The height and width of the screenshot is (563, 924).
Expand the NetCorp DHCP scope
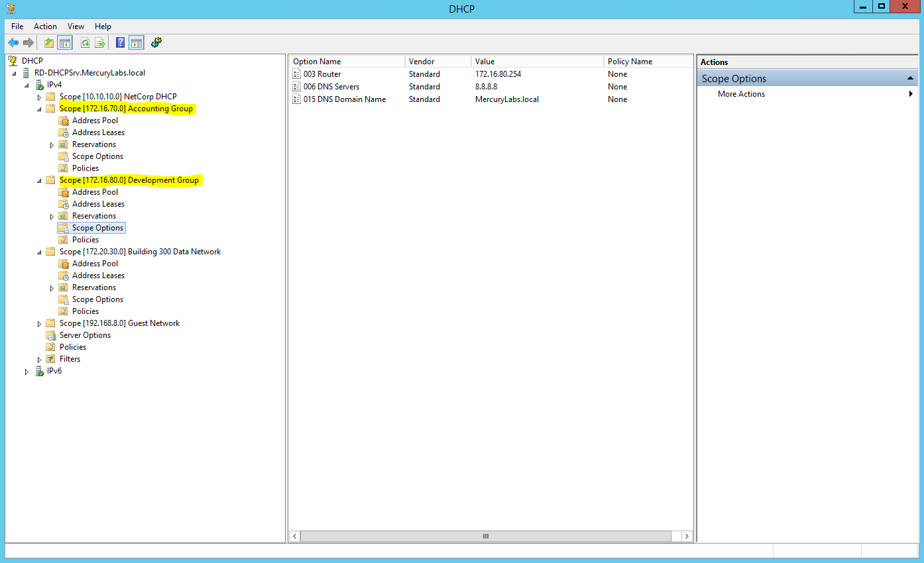pyautogui.click(x=39, y=97)
